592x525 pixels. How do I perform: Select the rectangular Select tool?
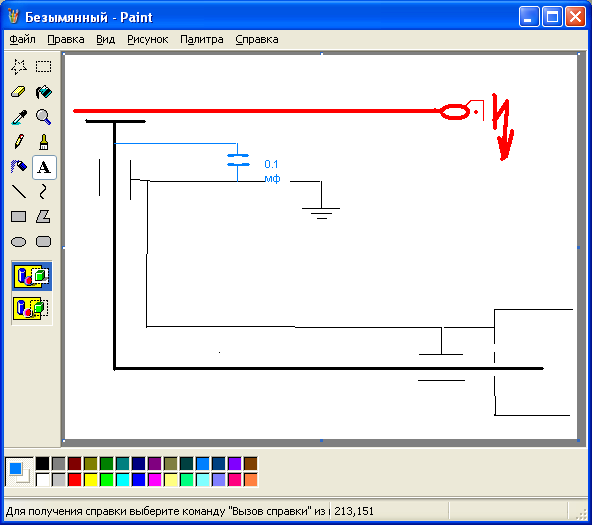[43, 67]
